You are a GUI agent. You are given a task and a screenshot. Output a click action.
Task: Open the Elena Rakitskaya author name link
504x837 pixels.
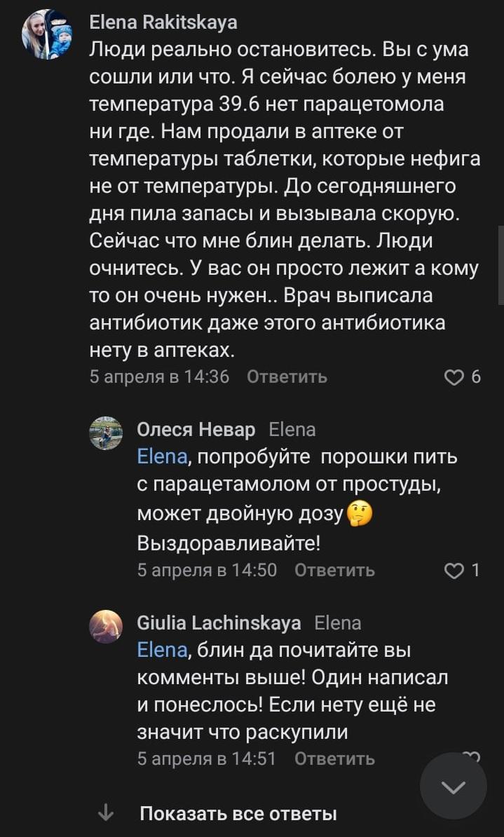[163, 22]
